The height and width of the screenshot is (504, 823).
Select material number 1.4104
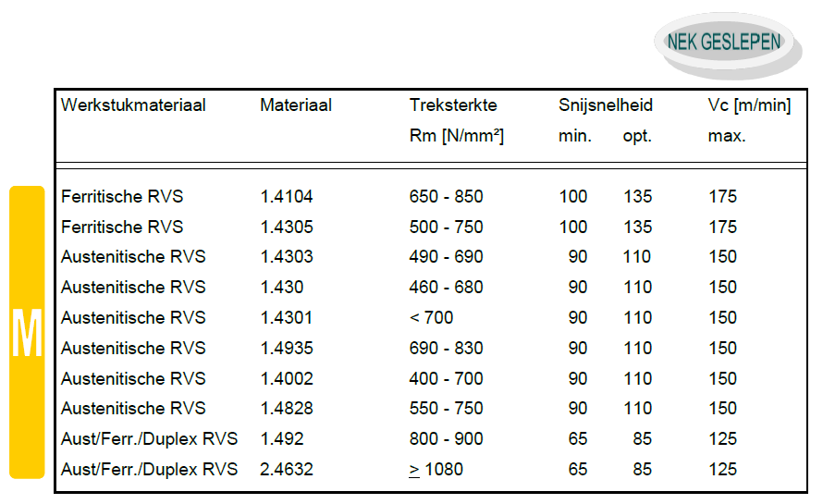click(x=287, y=197)
